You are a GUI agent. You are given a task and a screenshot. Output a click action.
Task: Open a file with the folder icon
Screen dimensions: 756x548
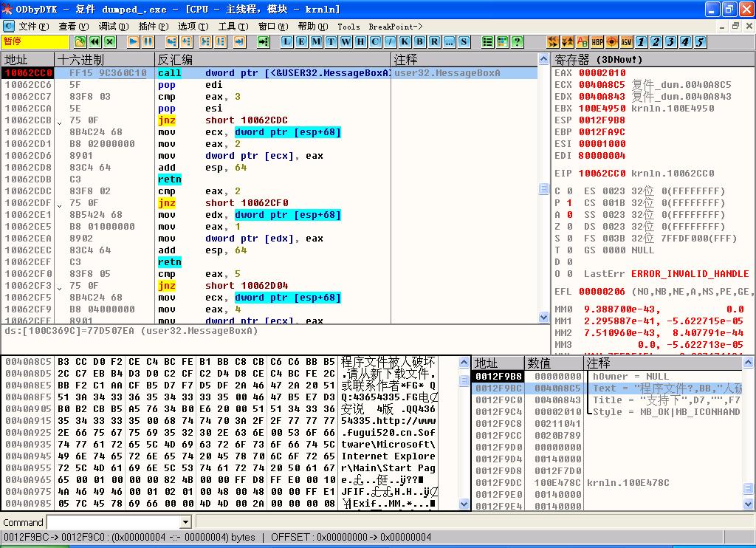tap(80, 42)
